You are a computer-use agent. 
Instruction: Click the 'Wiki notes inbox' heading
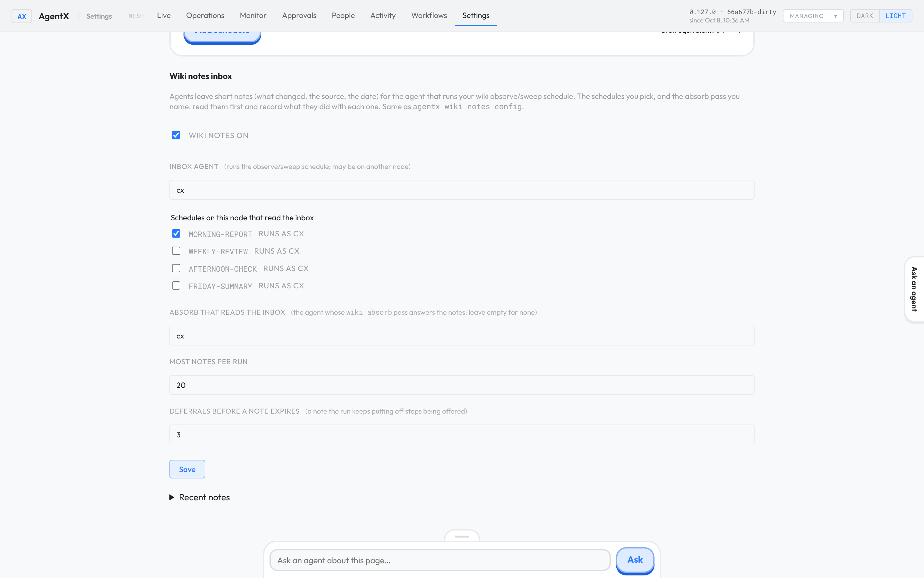201,76
